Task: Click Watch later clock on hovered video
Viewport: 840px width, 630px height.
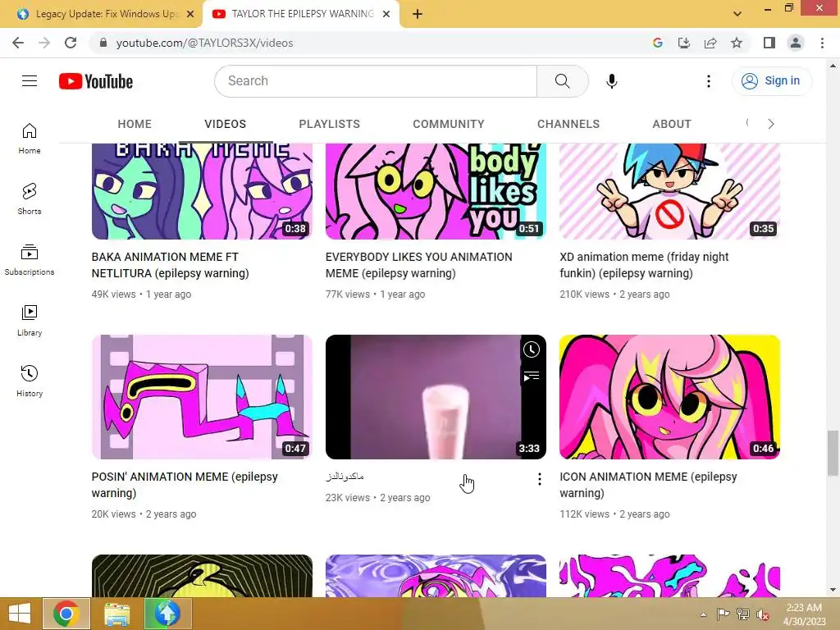Action: [531, 349]
